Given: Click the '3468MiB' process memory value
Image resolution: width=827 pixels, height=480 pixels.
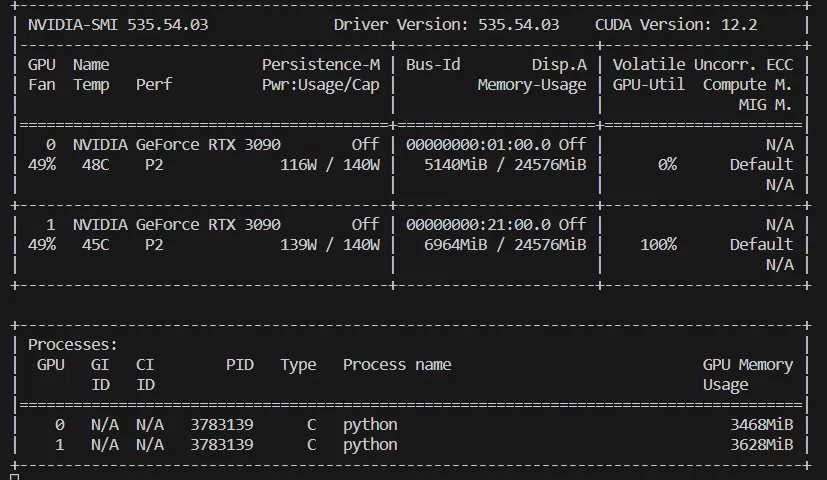Looking at the screenshot, I should coord(762,425).
